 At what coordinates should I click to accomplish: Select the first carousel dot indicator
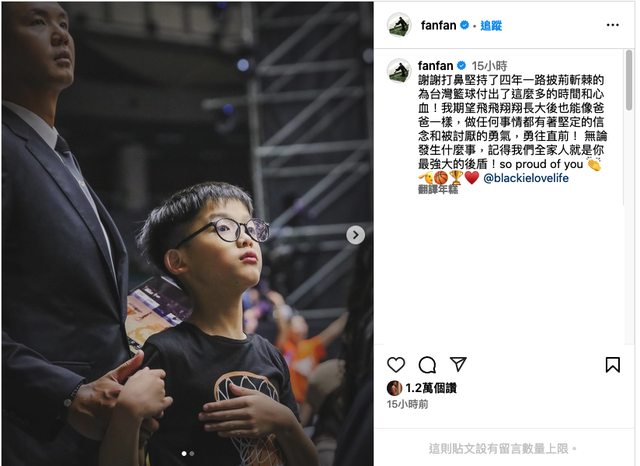point(184,453)
